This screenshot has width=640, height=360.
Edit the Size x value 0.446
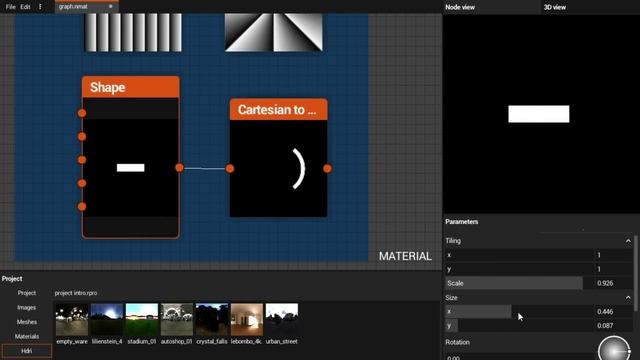click(x=613, y=311)
